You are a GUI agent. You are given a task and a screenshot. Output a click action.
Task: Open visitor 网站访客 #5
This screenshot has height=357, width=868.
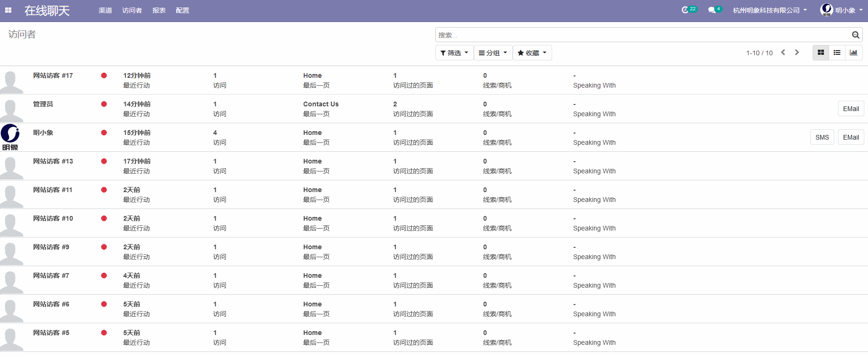(51, 333)
